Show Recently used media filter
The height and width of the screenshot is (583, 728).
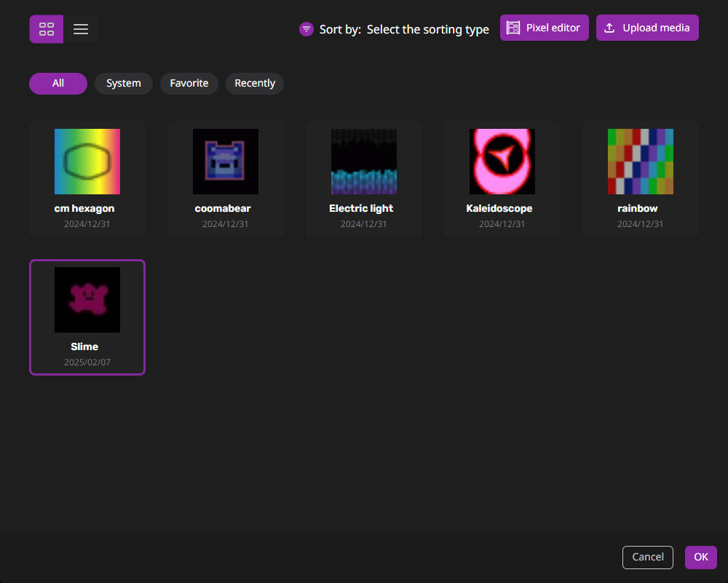(x=255, y=84)
